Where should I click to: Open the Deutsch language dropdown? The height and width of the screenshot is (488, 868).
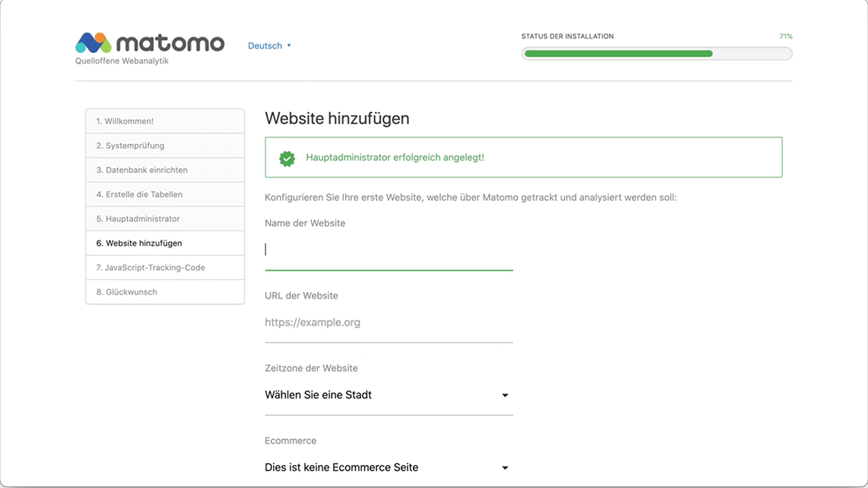pyautogui.click(x=265, y=46)
